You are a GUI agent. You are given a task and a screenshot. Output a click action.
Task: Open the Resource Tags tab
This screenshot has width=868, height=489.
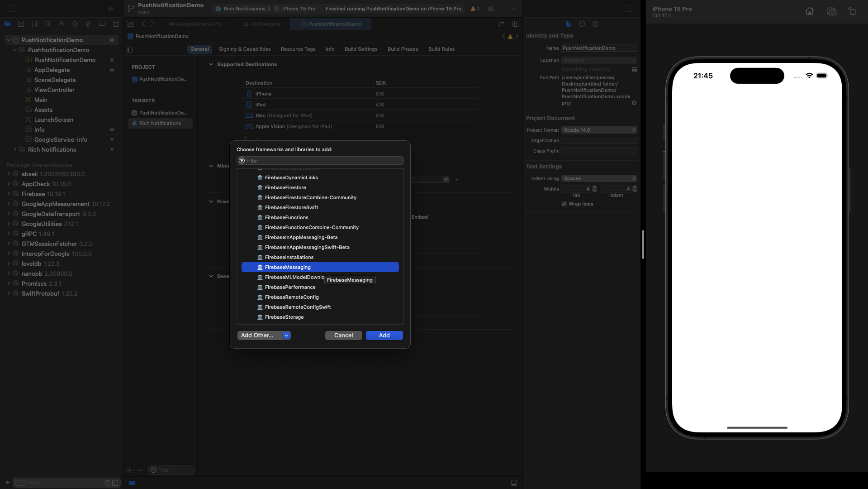pyautogui.click(x=298, y=49)
